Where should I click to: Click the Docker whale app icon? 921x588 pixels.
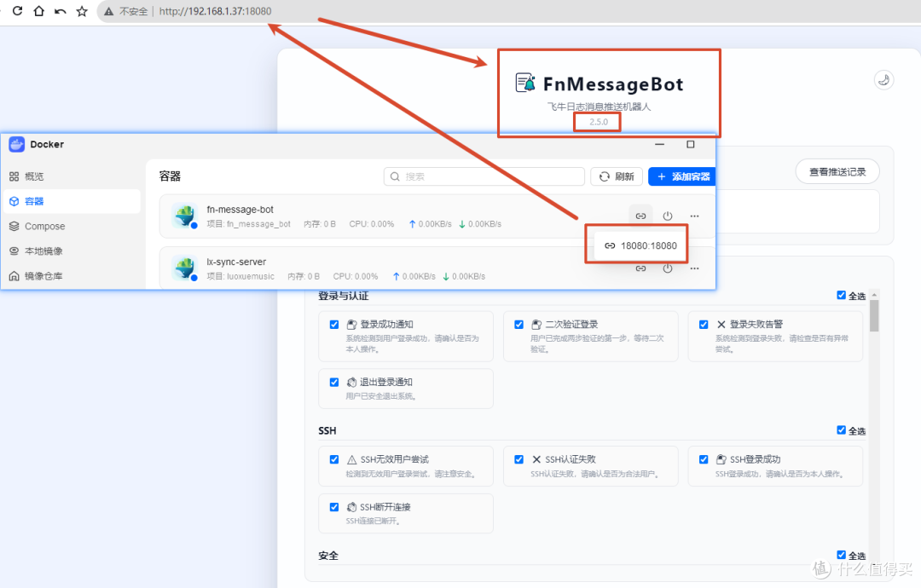tap(16, 144)
